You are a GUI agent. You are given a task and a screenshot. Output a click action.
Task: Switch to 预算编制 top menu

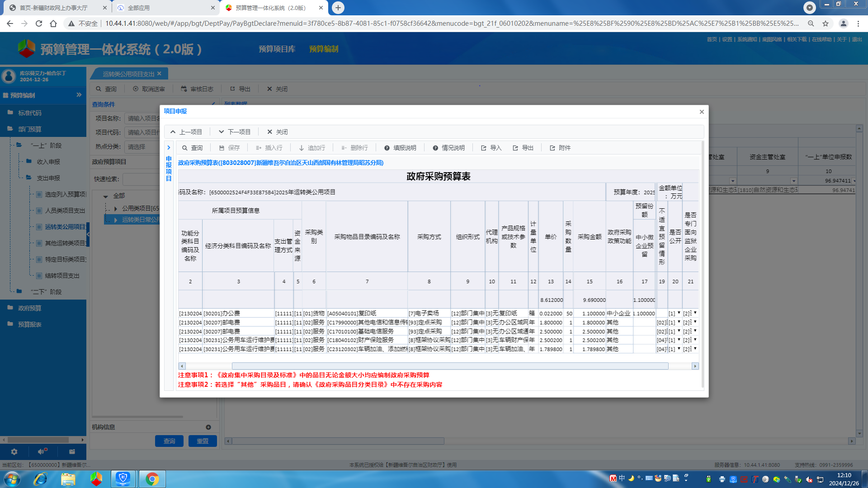coord(324,49)
